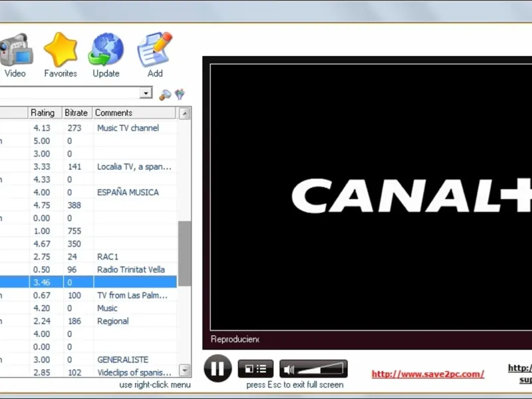The width and height of the screenshot is (532, 399).
Task: Select the Music TV channel row
Action: click(x=88, y=128)
